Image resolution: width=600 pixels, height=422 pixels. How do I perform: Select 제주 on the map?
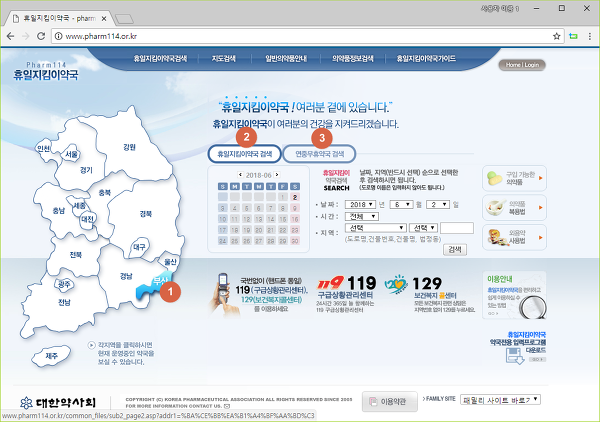pos(52,356)
